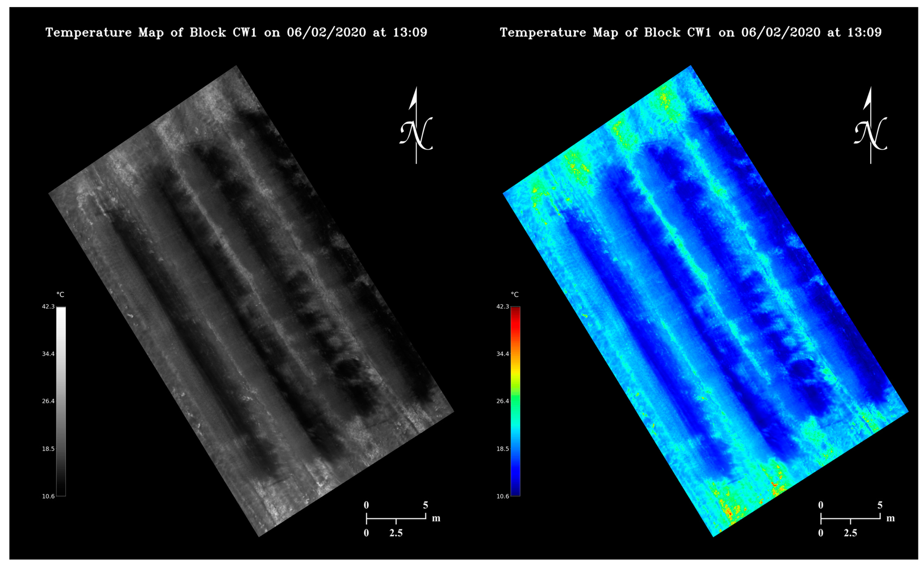Select the °C unit label above the grayscale colorbar
The image size is (924, 567).
click(x=60, y=295)
